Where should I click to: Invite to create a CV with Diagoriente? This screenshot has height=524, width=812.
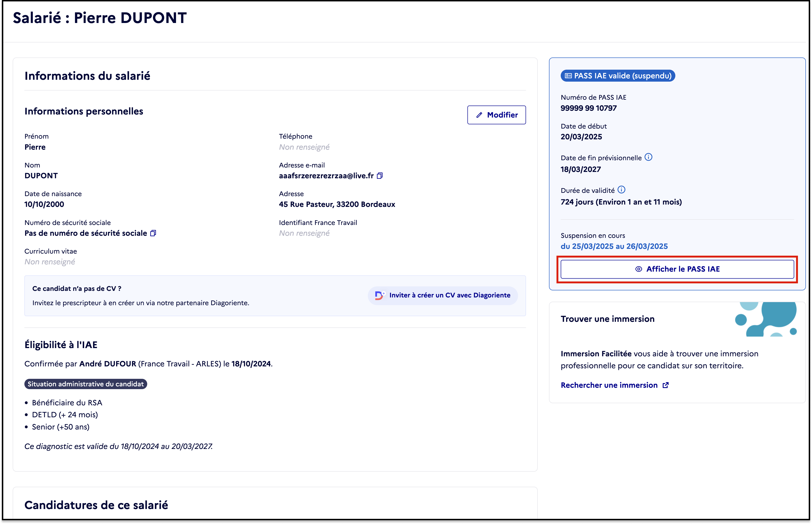point(443,295)
